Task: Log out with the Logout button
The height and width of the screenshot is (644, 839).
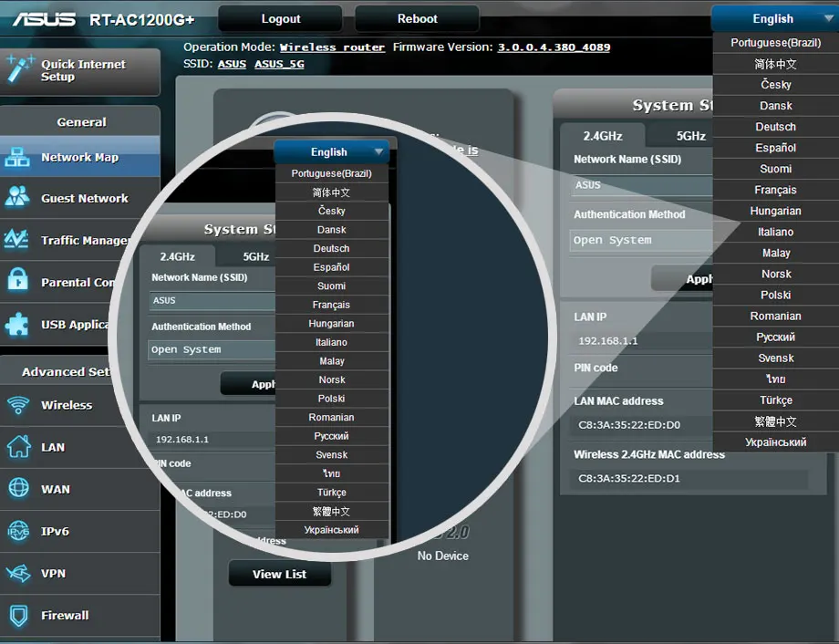Action: 280,19
